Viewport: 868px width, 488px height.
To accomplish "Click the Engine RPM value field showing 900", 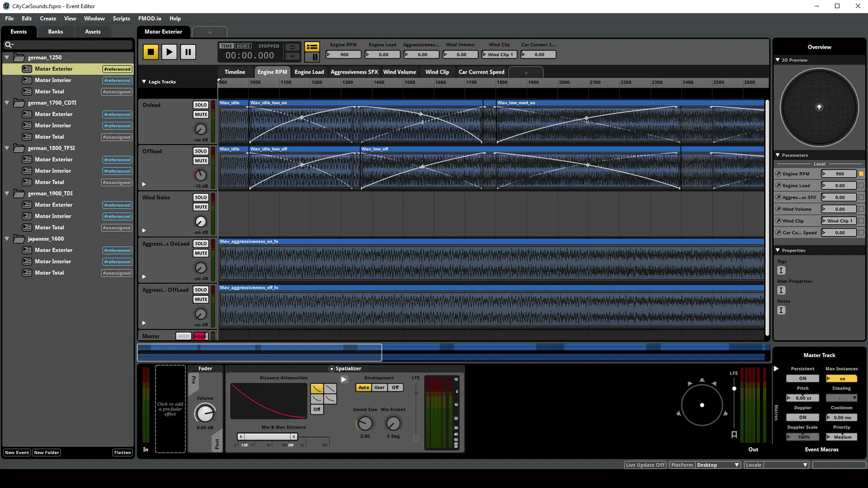I will [344, 55].
